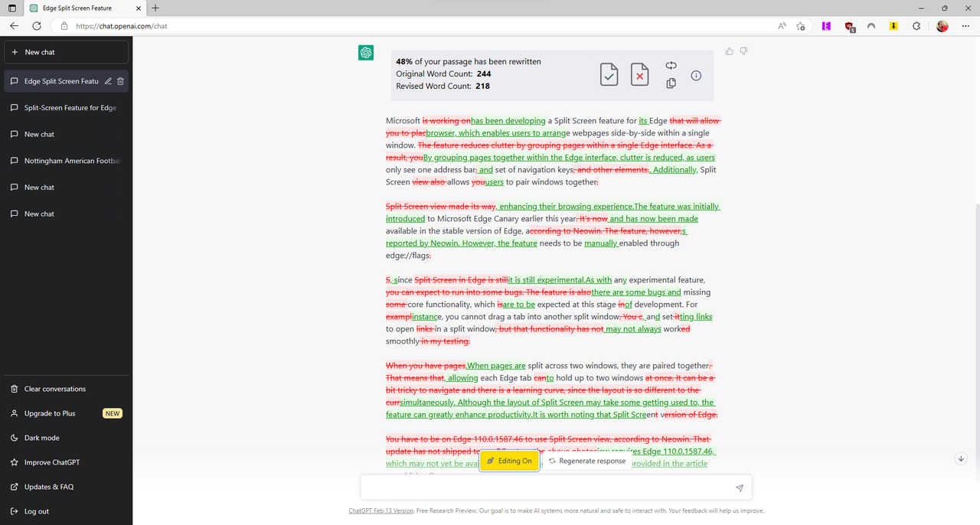
Task: Go back with the browser back arrow
Action: (x=14, y=25)
